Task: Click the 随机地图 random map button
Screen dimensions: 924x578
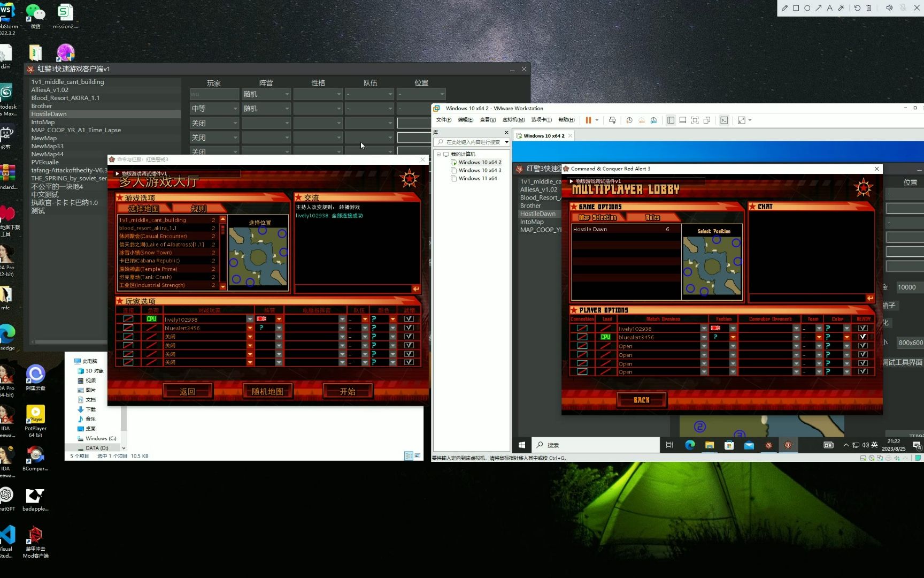Action: 267,391
